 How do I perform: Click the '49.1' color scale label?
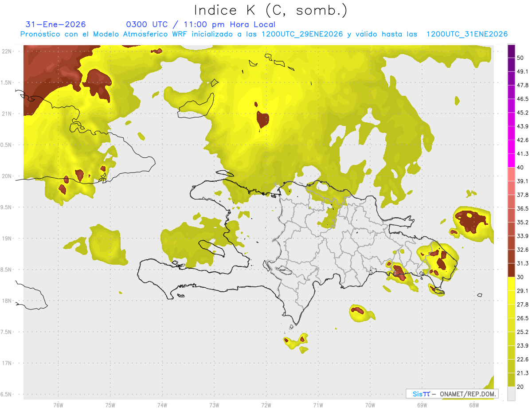[x=523, y=71]
